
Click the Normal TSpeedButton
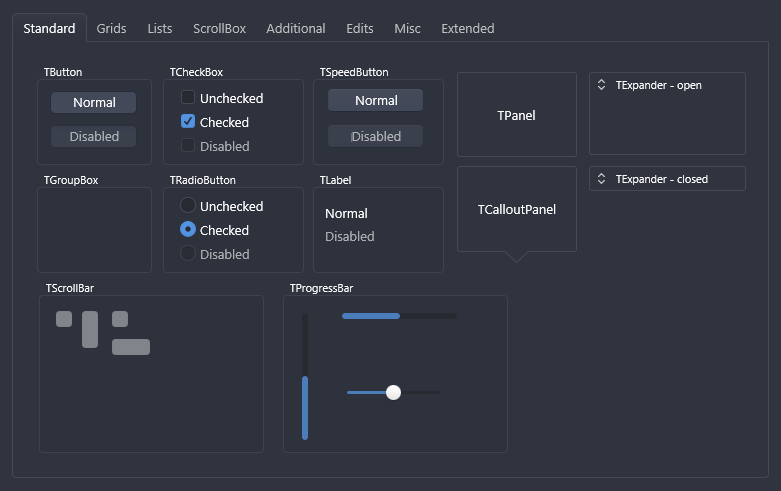[x=376, y=100]
